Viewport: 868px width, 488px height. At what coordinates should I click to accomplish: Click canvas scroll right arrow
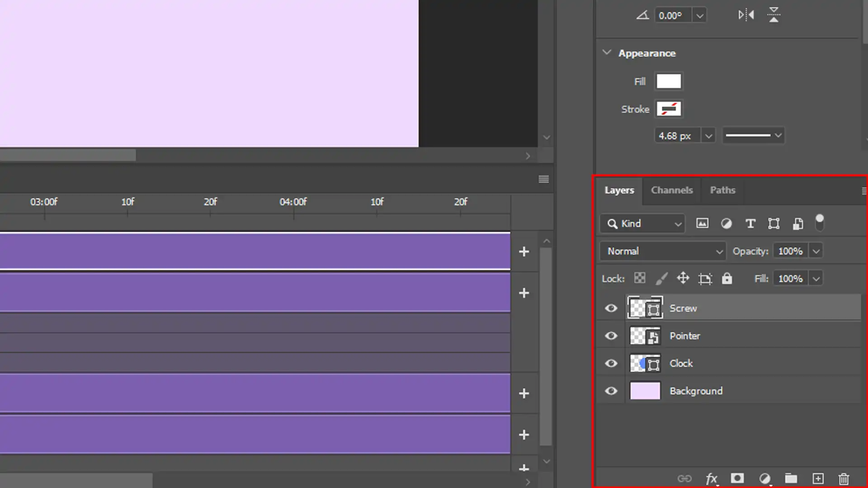pyautogui.click(x=528, y=156)
